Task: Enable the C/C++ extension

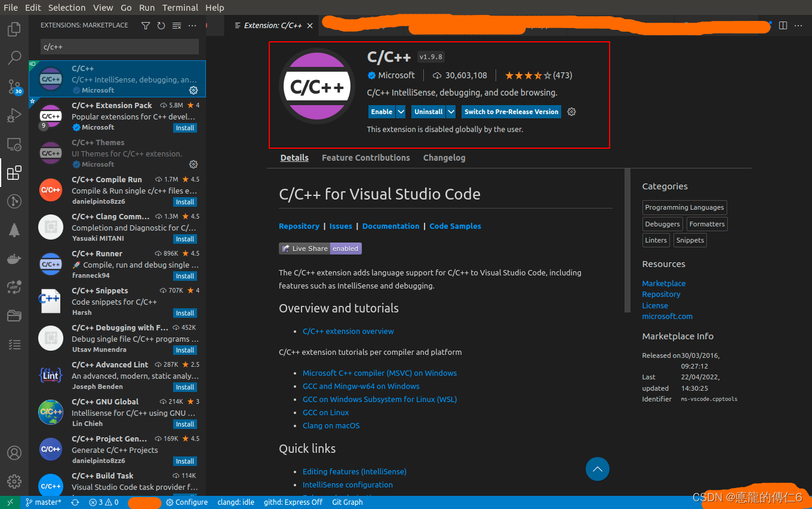Action: (x=382, y=112)
